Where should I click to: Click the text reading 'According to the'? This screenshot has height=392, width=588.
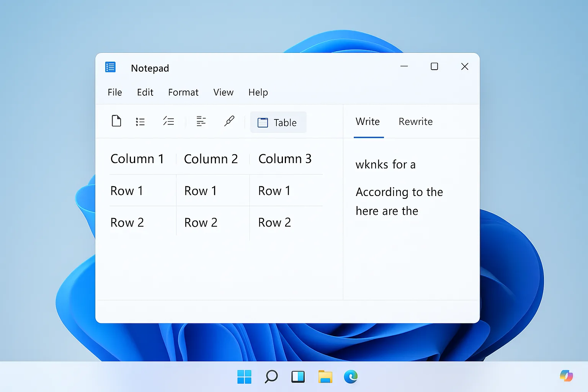pos(399,192)
